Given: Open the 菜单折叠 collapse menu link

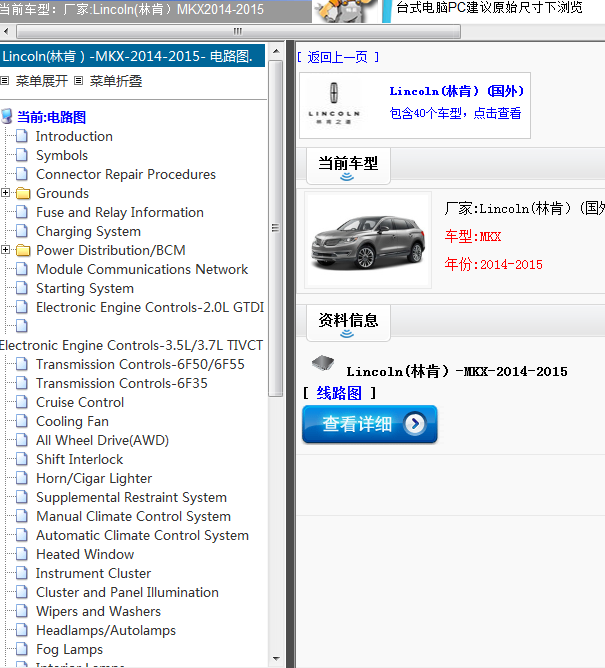Looking at the screenshot, I should pos(116,81).
